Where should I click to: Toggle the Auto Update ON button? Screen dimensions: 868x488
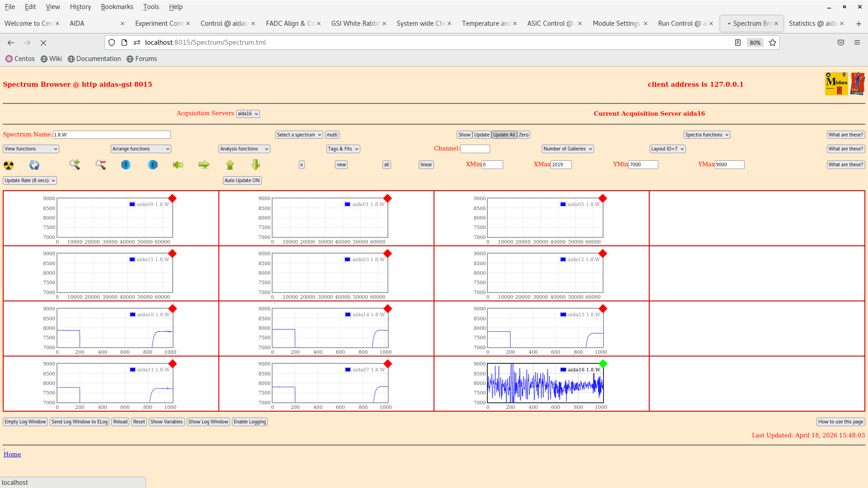(x=242, y=180)
